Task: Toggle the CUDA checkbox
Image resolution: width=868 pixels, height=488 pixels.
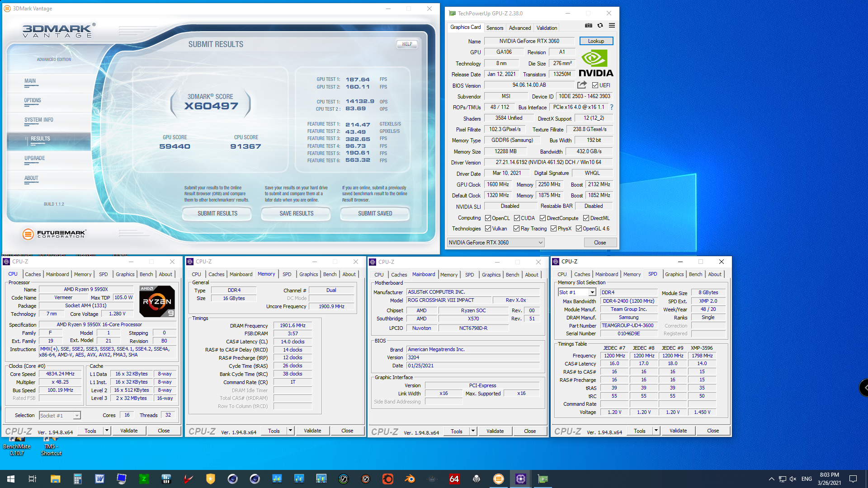Action: tap(517, 218)
